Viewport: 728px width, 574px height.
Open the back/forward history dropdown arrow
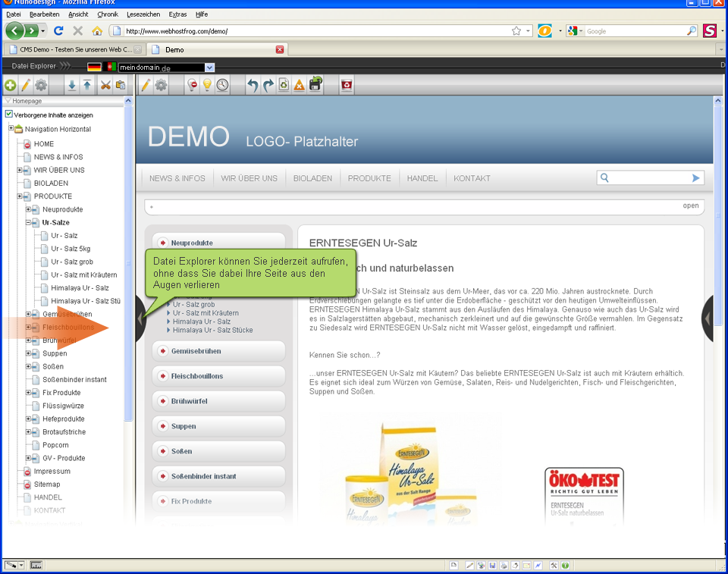[x=43, y=31]
